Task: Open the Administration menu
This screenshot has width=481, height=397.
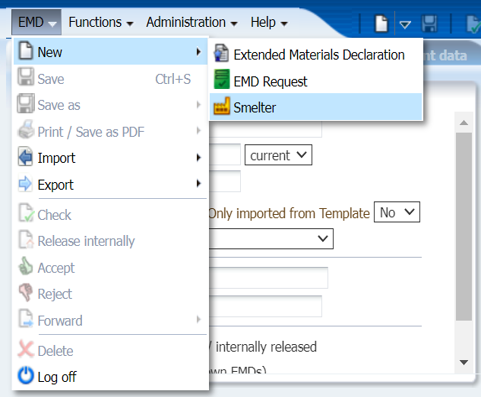Action: (192, 22)
